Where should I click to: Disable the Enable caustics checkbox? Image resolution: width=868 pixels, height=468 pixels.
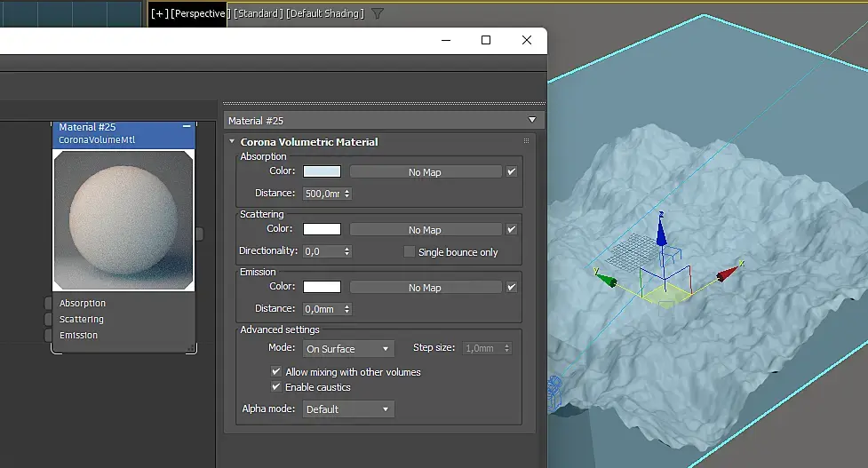point(276,387)
